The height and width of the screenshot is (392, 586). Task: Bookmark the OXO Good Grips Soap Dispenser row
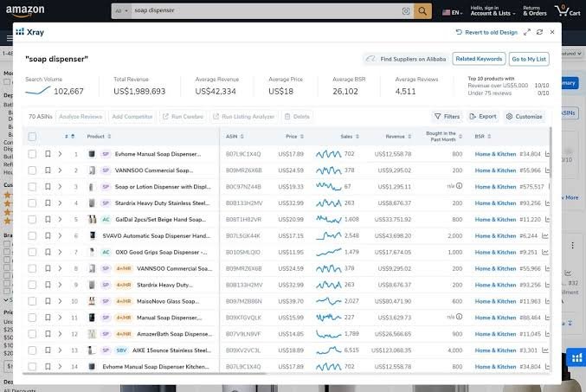click(48, 252)
